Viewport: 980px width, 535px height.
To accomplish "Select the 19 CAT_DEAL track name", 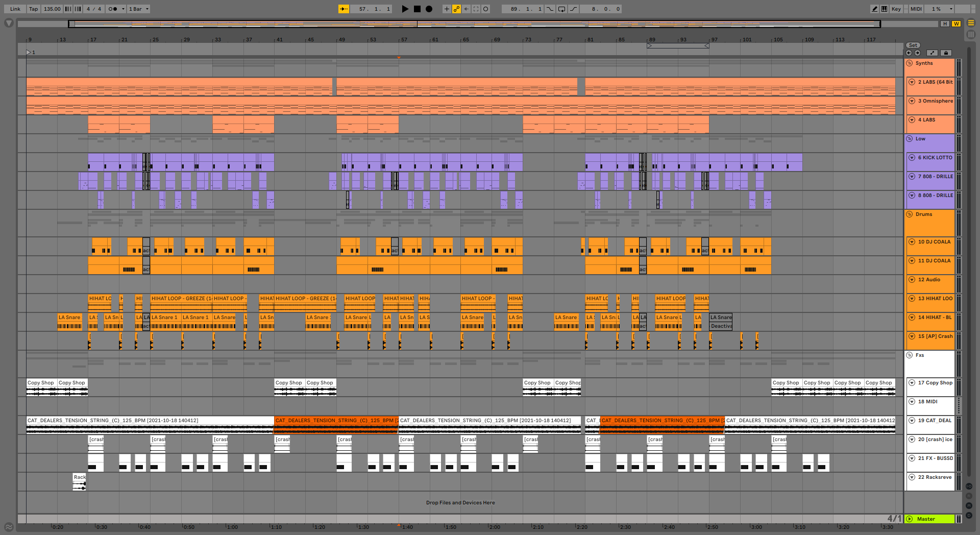I will point(935,421).
